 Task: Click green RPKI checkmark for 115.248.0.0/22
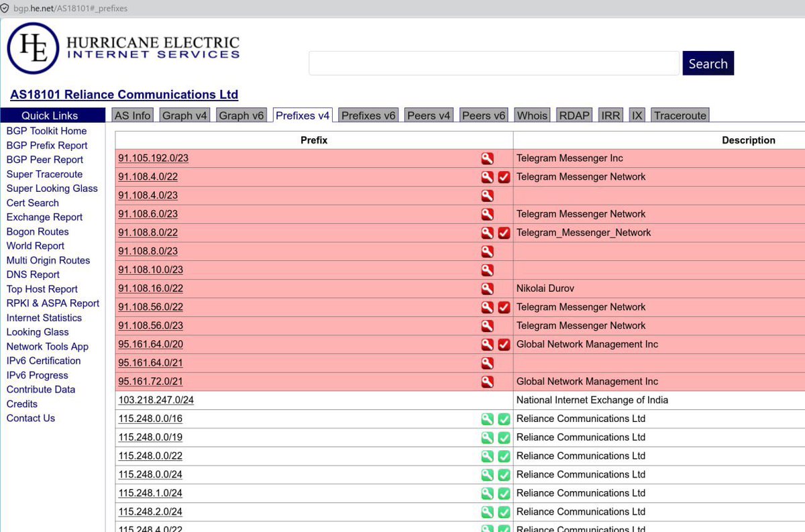tap(504, 456)
